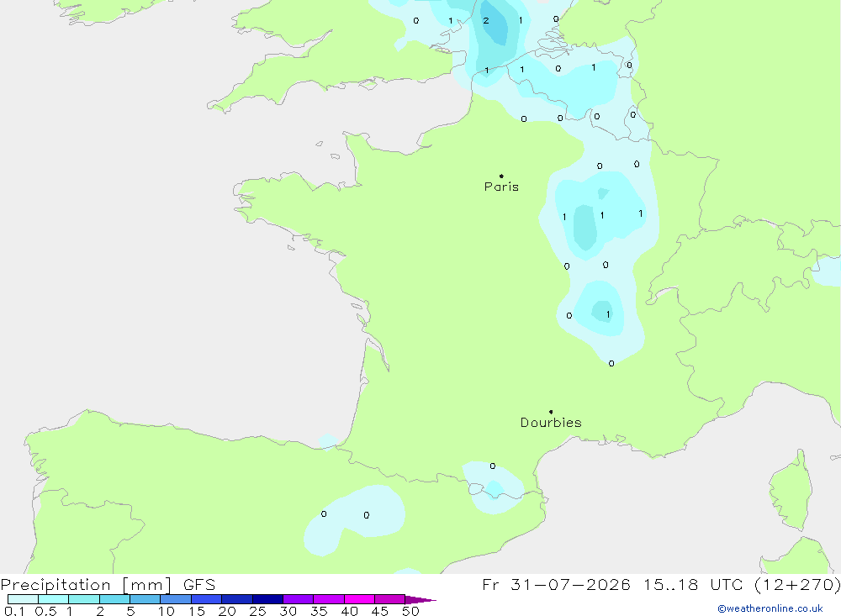Image resolution: width=841 pixels, height=616 pixels.
Task: Click the '0.1' legend scale label
Action: tap(14, 611)
